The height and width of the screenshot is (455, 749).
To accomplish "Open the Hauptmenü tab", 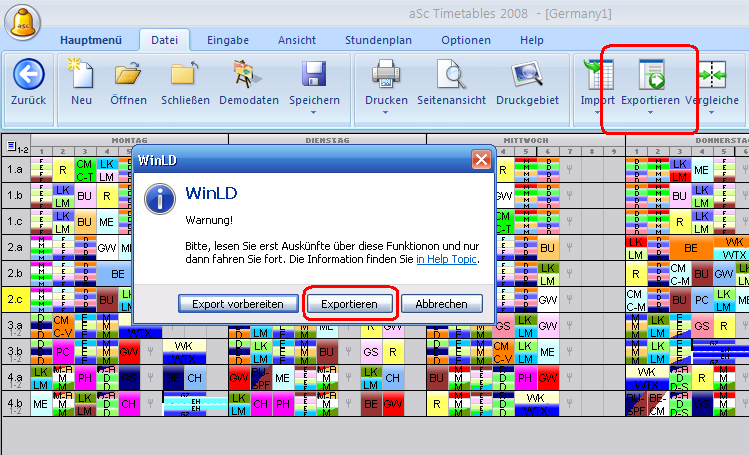I will coord(91,40).
